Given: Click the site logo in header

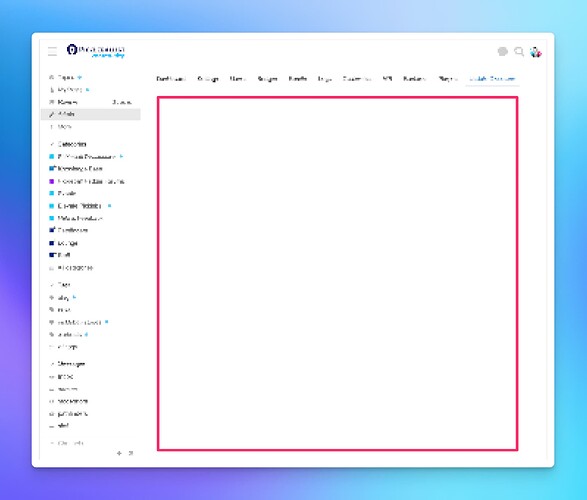Looking at the screenshot, I should (x=95, y=51).
